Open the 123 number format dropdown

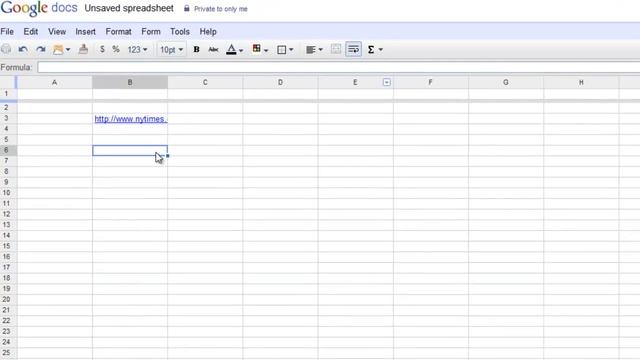click(x=137, y=49)
